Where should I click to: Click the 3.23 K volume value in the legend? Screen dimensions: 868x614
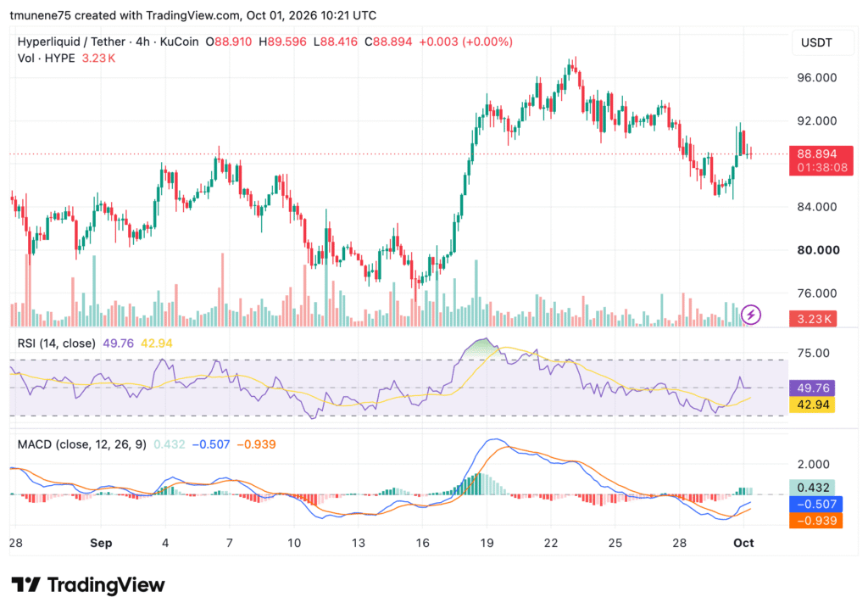click(x=98, y=59)
